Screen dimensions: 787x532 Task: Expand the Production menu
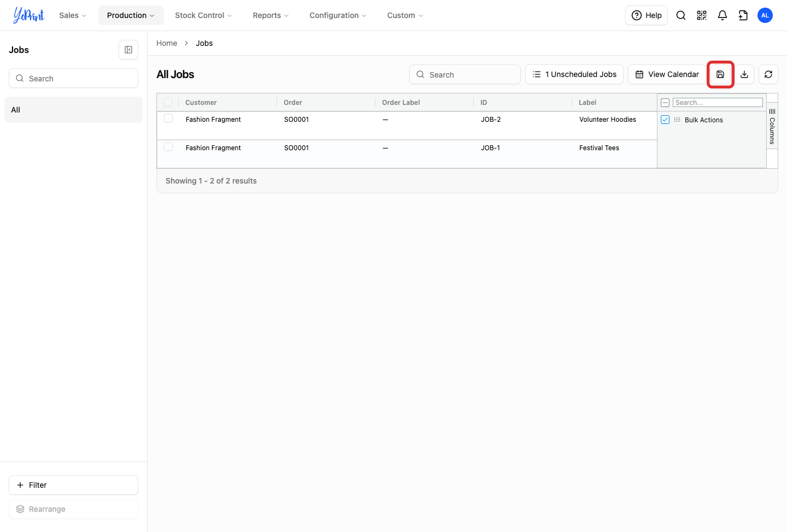(131, 15)
